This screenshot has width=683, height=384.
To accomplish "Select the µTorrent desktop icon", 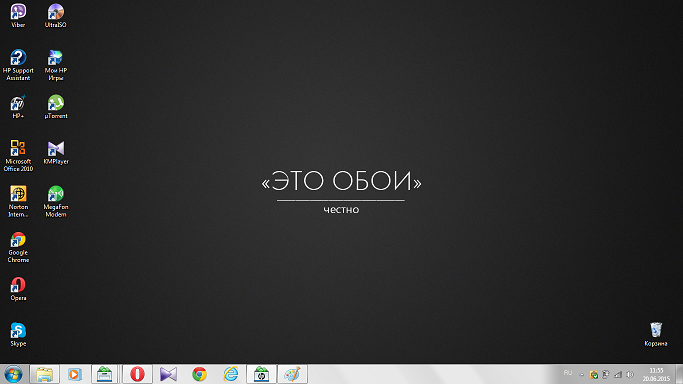I will pos(56,107).
